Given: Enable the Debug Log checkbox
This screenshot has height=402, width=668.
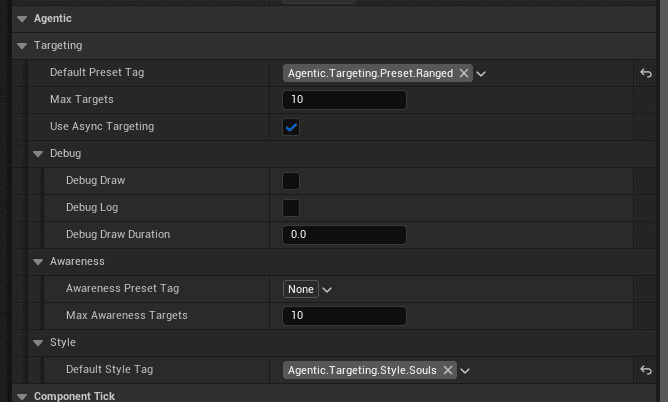Looking at the screenshot, I should pos(291,208).
